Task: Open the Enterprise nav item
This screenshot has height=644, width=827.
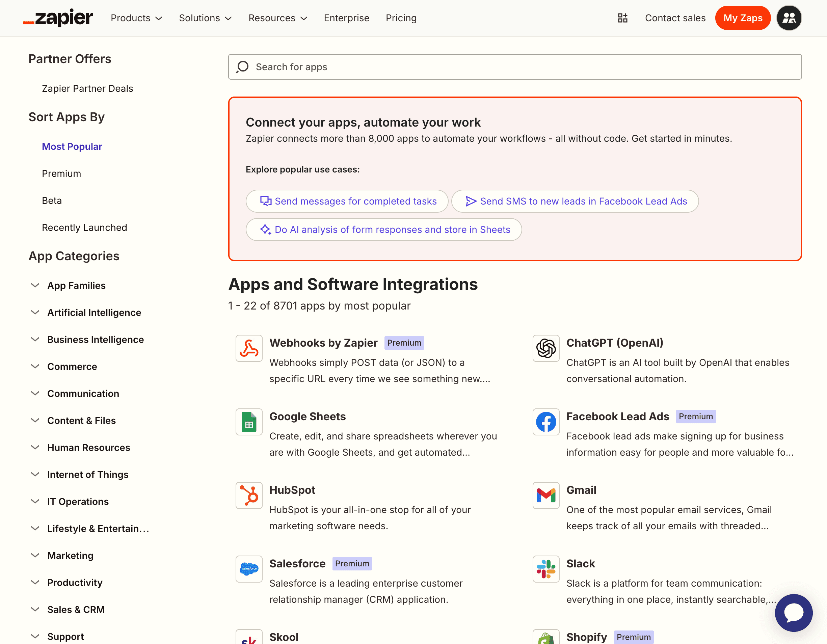Action: [x=346, y=18]
